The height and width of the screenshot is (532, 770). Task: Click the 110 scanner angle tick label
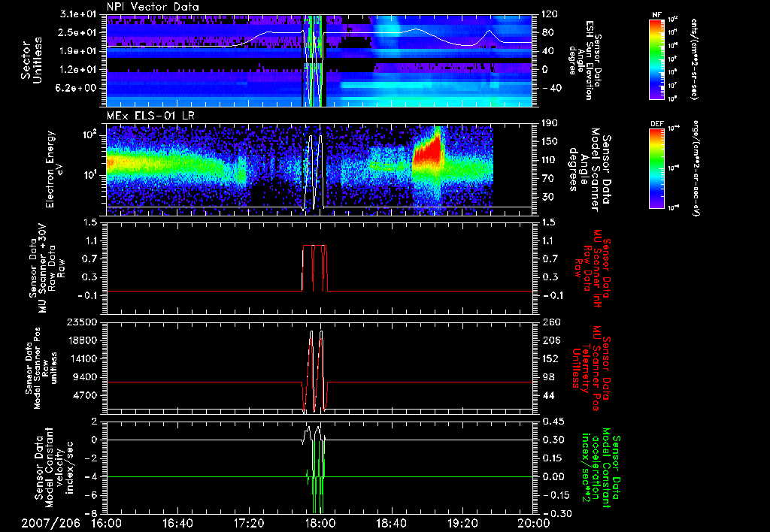click(x=550, y=160)
